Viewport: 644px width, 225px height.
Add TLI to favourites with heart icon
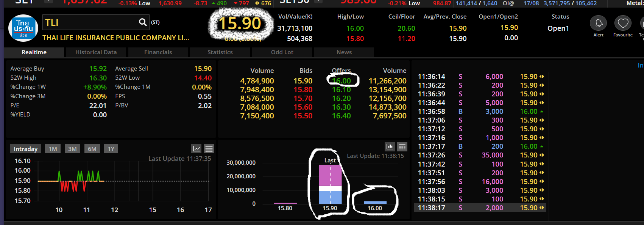(x=623, y=24)
